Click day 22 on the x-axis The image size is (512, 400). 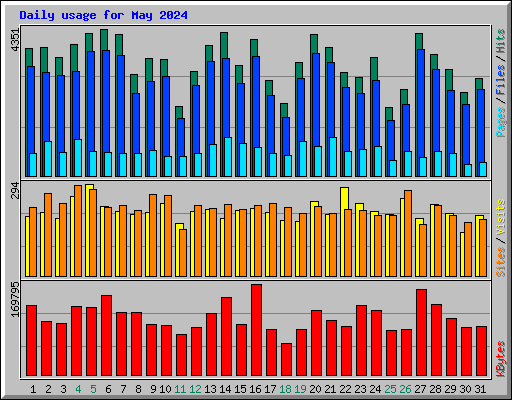[x=345, y=389]
